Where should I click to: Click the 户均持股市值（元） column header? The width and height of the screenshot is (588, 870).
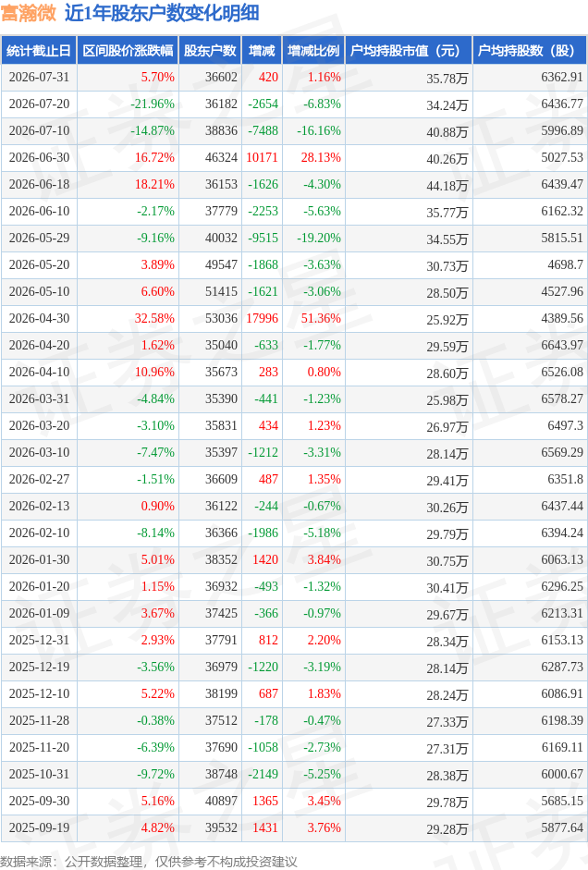click(x=409, y=51)
